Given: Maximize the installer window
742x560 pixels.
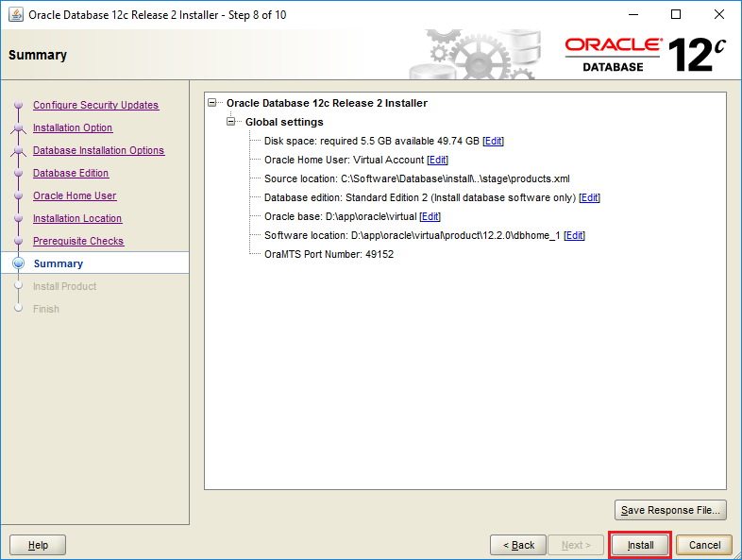Looking at the screenshot, I should coord(676,15).
